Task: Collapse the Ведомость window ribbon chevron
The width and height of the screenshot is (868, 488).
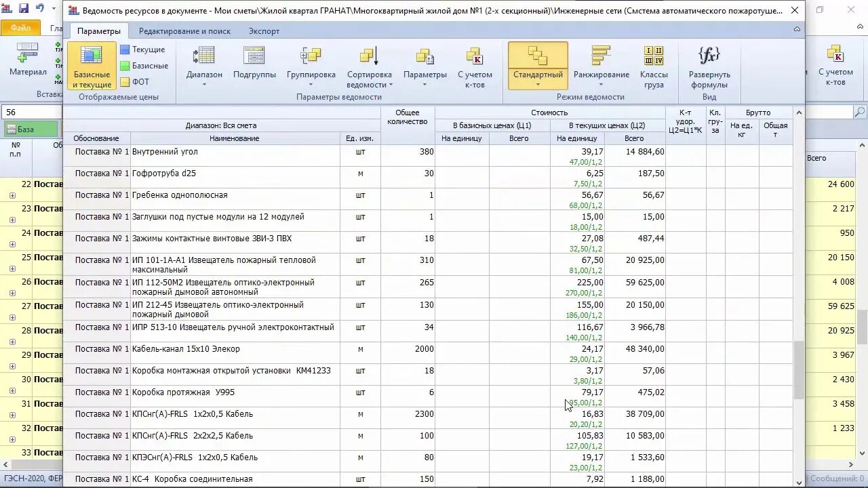Action: (797, 29)
